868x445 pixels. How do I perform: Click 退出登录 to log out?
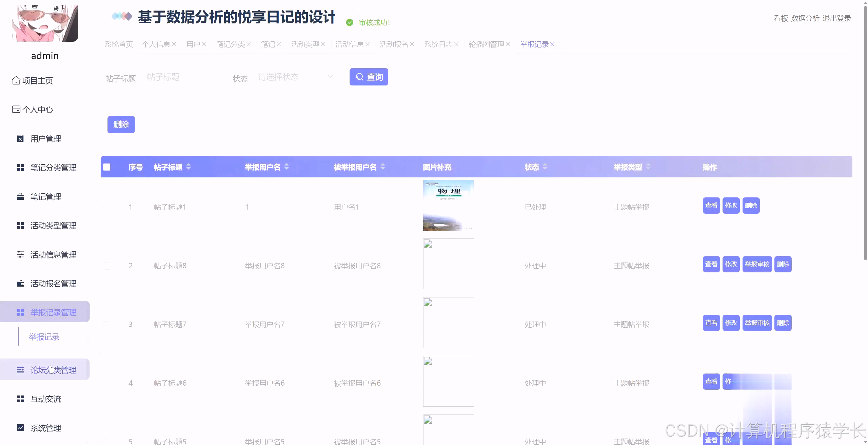coord(837,18)
